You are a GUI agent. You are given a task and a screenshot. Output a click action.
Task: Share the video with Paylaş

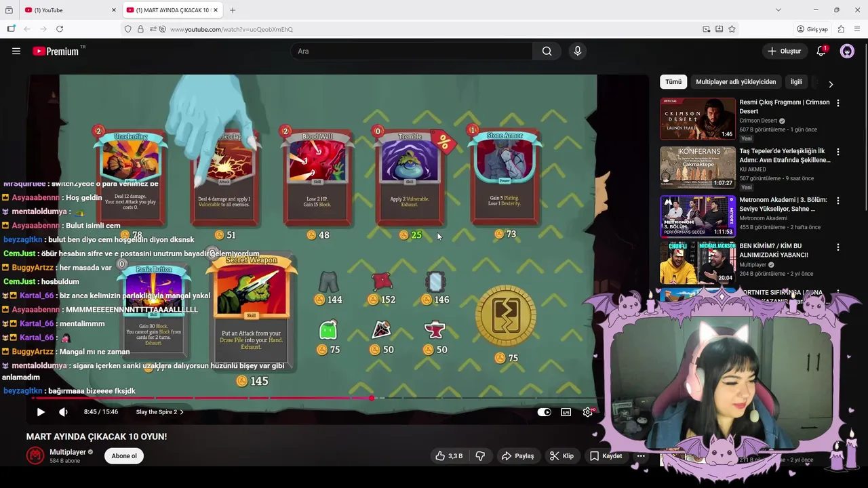coord(517,456)
